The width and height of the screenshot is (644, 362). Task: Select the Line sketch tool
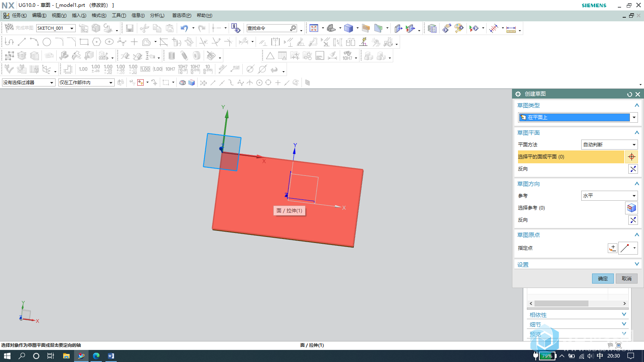point(22,42)
